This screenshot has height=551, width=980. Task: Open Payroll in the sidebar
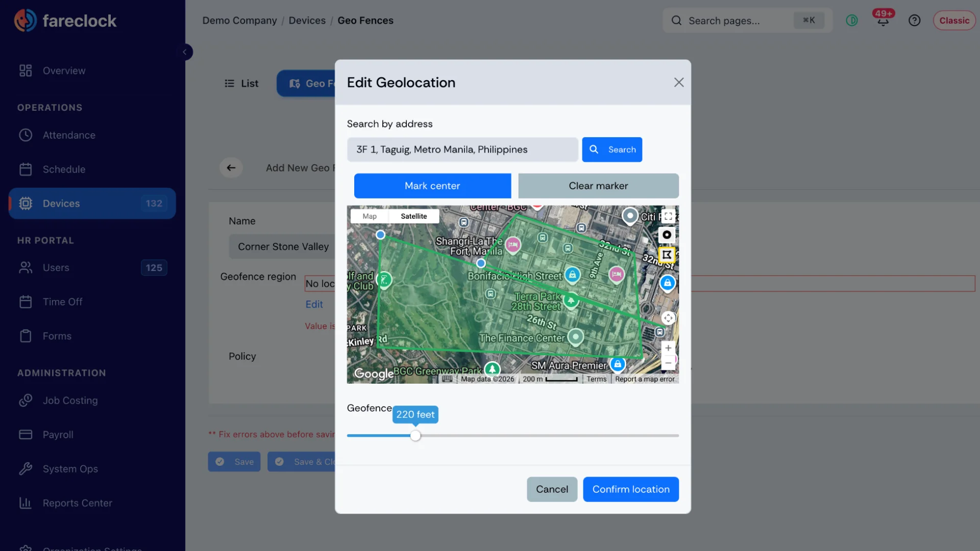click(92, 435)
